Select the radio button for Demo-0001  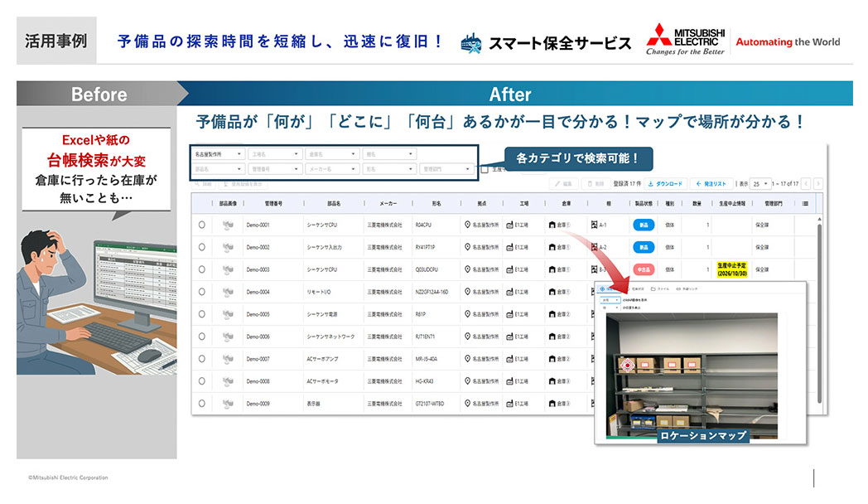click(201, 225)
